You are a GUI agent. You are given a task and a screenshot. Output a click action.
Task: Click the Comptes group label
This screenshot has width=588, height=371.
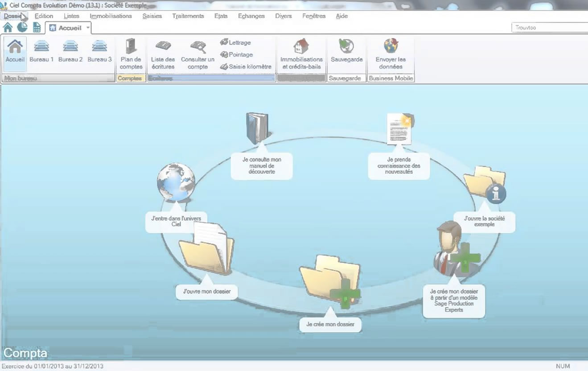coord(131,78)
